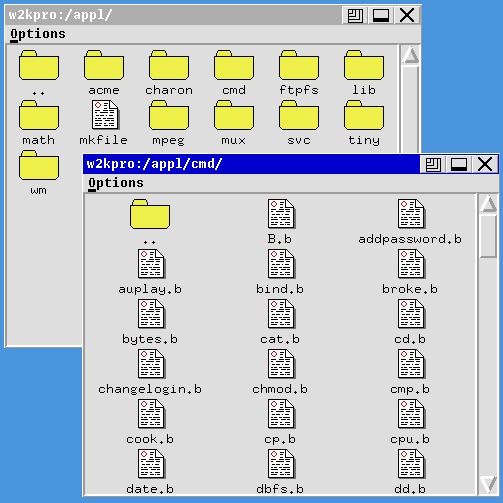The width and height of the screenshot is (503, 503).
Task: Open the mkfile document icon
Action: coord(105,115)
